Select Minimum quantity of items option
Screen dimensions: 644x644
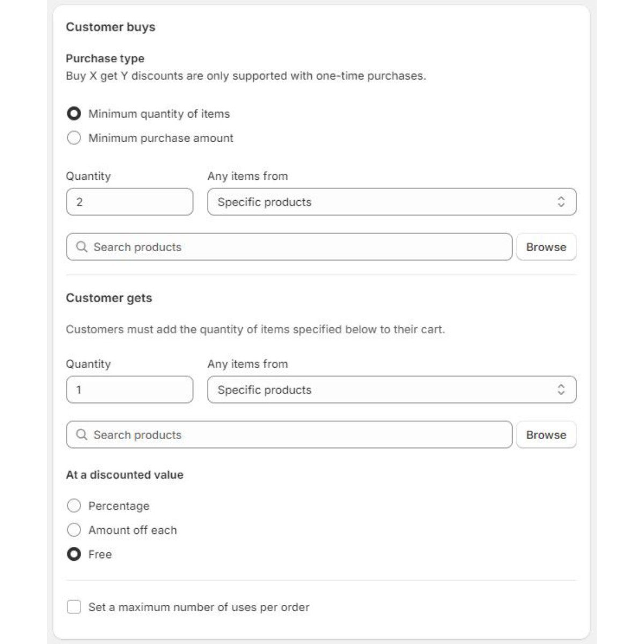74,114
